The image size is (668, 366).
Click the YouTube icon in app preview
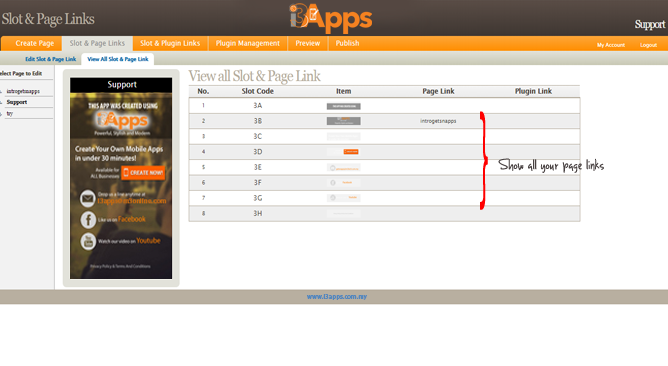88,242
